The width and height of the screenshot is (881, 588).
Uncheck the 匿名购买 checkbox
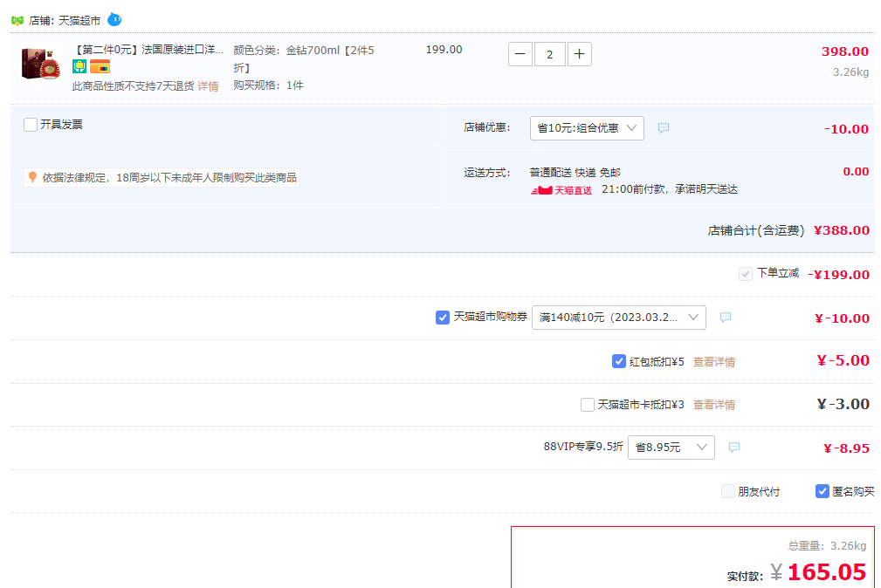822,491
